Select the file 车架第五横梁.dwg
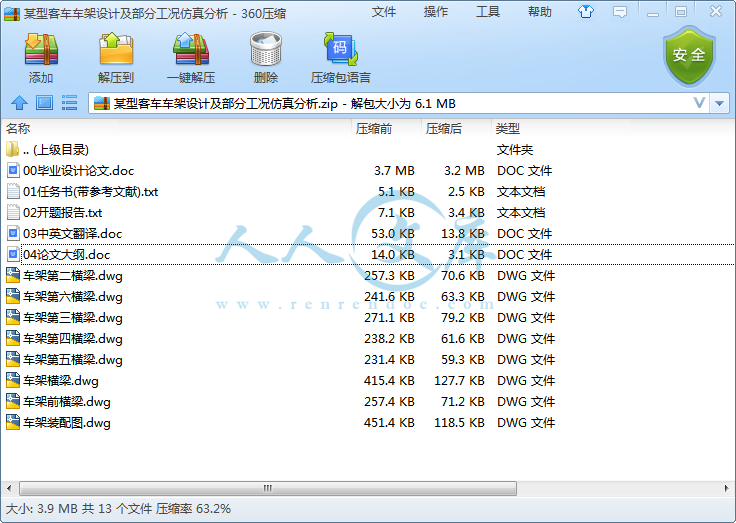Viewport: 736px width, 523px height. click(73, 360)
